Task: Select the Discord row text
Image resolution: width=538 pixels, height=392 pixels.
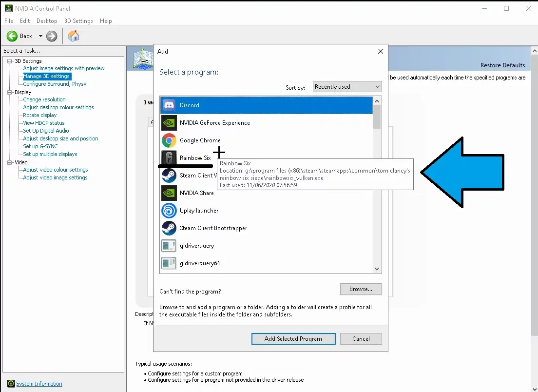Action: point(190,105)
